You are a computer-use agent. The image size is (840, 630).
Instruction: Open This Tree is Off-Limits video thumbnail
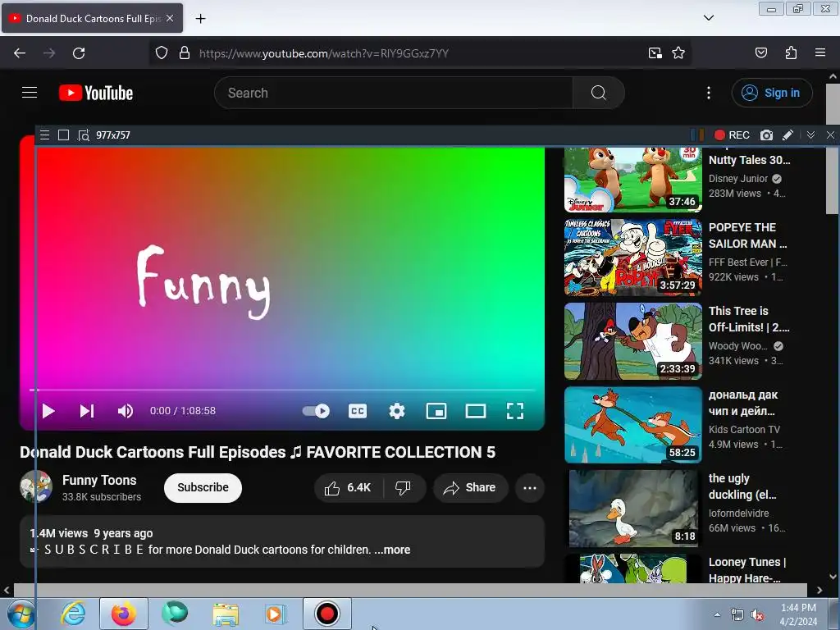tap(633, 340)
